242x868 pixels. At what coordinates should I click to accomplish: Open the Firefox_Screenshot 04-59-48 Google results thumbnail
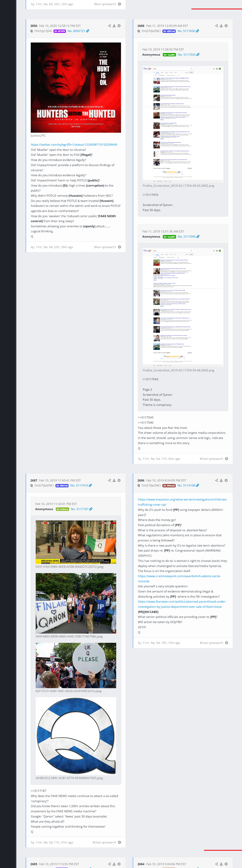[x=183, y=307]
